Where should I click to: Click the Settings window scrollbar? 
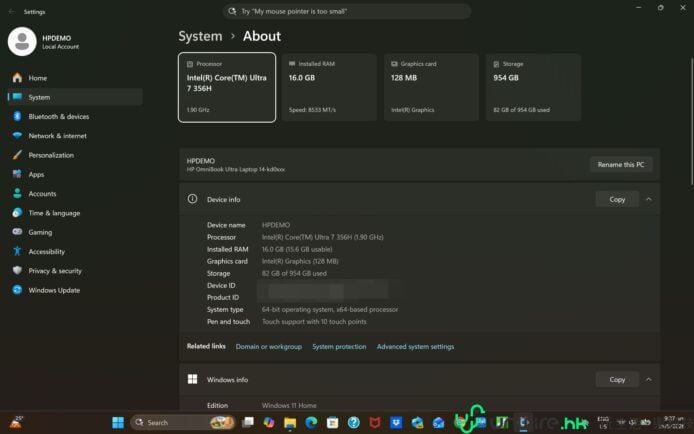tap(691, 122)
